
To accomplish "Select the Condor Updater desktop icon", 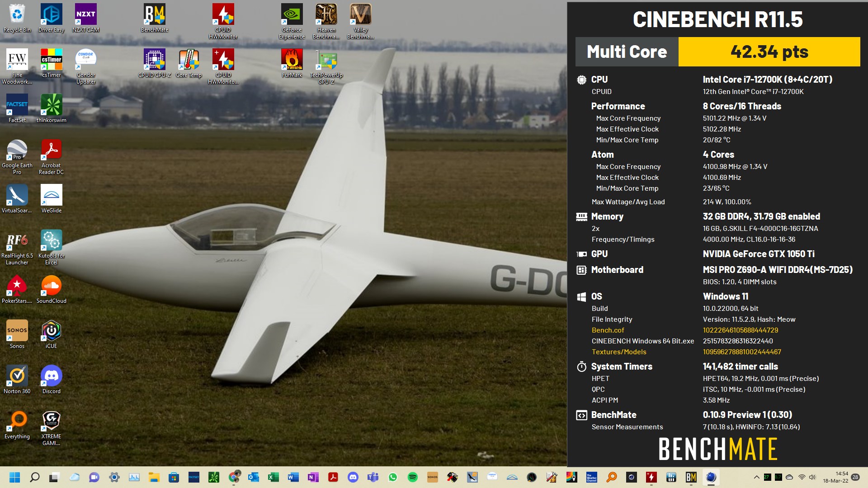I will (86, 67).
